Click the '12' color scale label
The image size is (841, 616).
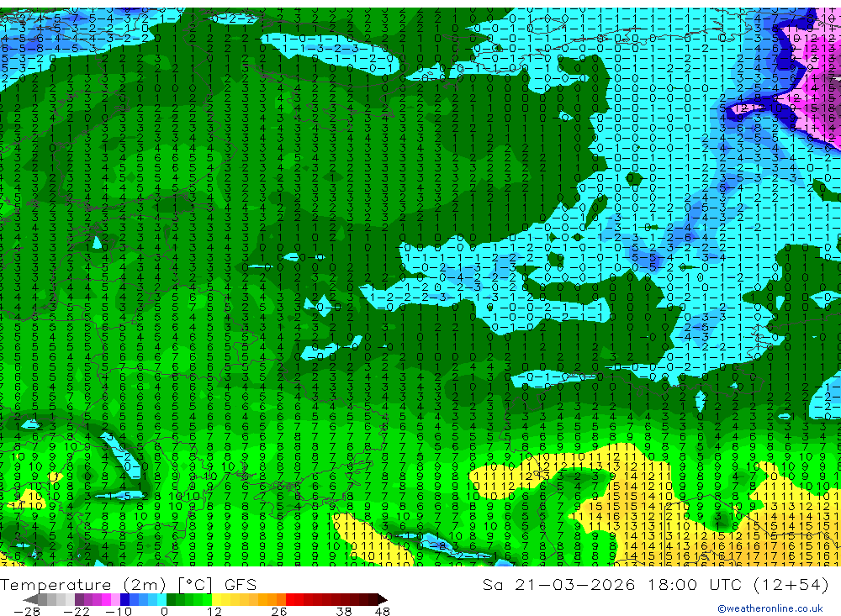click(x=214, y=611)
